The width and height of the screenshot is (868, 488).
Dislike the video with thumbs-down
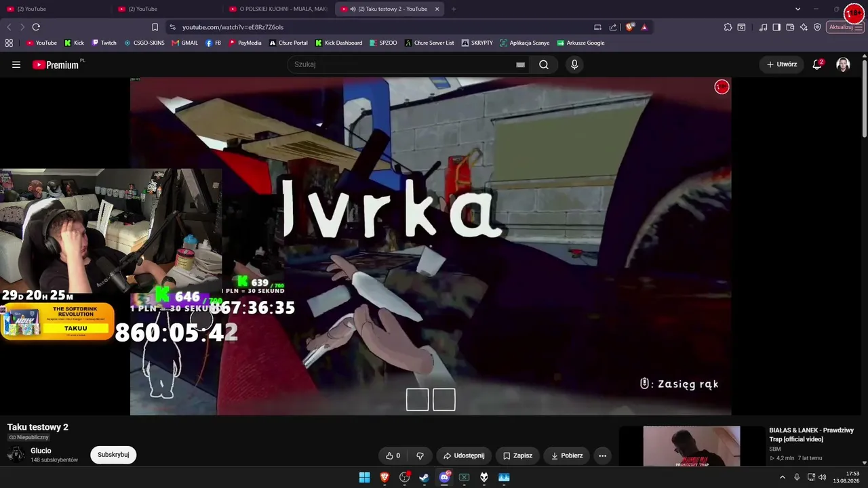(420, 455)
